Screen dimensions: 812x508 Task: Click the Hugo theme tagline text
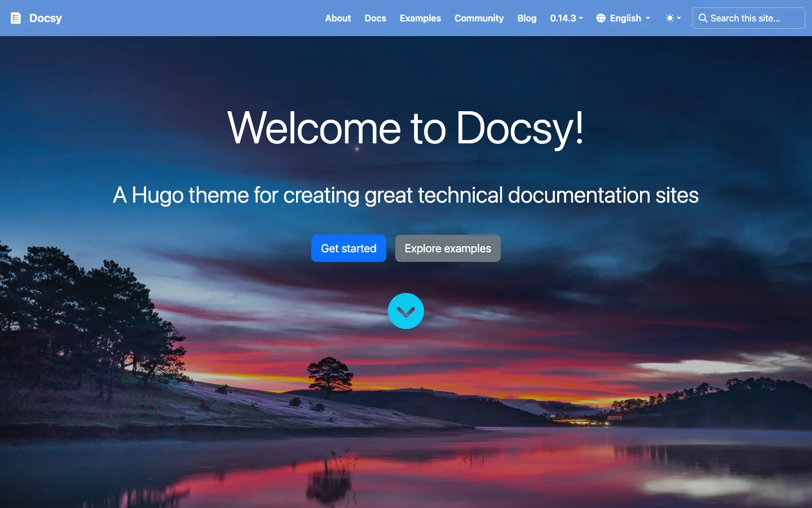(405, 195)
